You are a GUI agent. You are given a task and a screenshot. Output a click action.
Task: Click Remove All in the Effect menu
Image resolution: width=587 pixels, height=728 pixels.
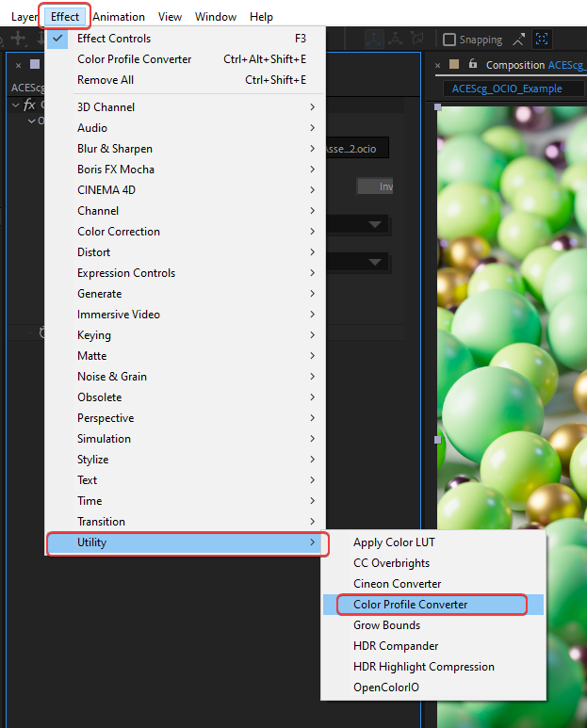click(x=106, y=80)
